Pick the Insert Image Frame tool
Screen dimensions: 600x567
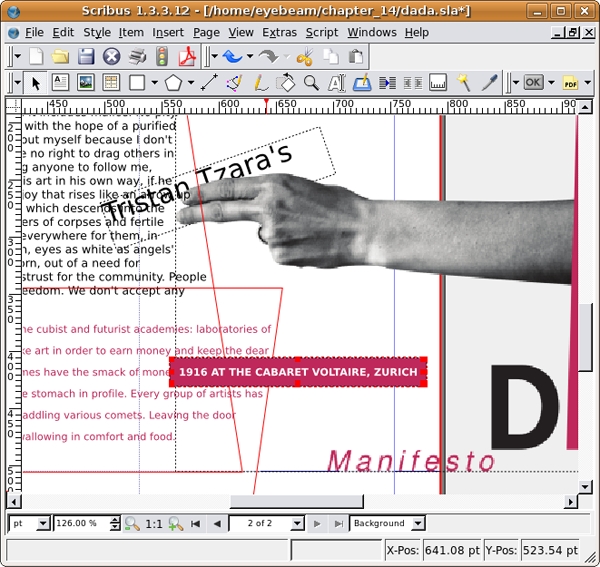coord(86,83)
